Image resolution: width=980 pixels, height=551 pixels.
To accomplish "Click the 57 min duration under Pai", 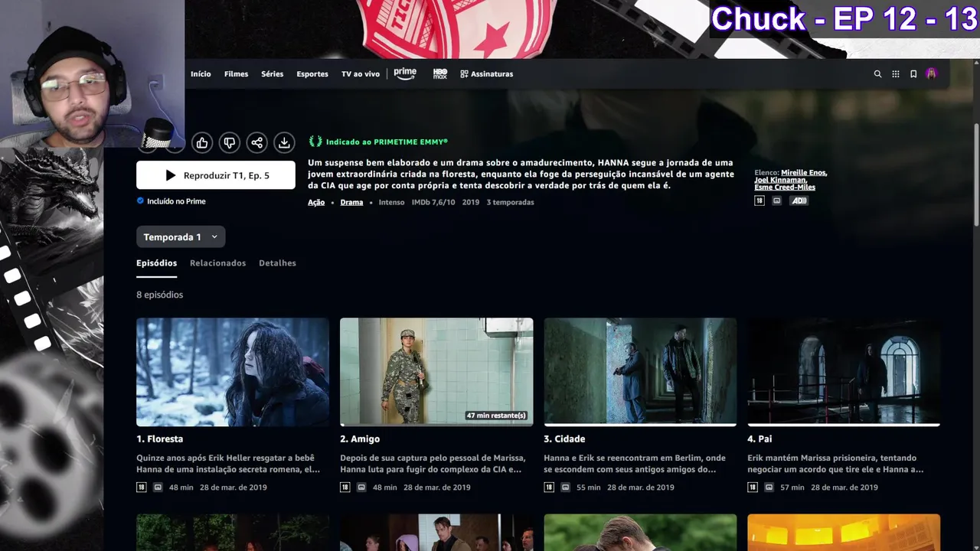I will (x=792, y=487).
